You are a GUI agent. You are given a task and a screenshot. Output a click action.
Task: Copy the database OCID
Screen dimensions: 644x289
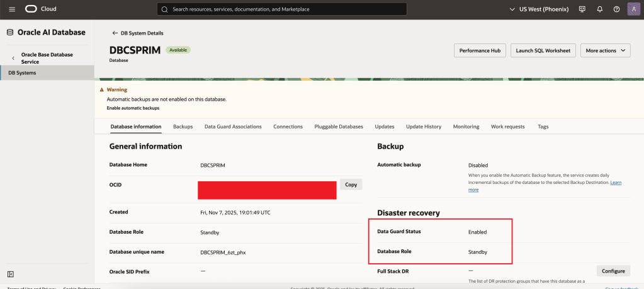tap(351, 184)
